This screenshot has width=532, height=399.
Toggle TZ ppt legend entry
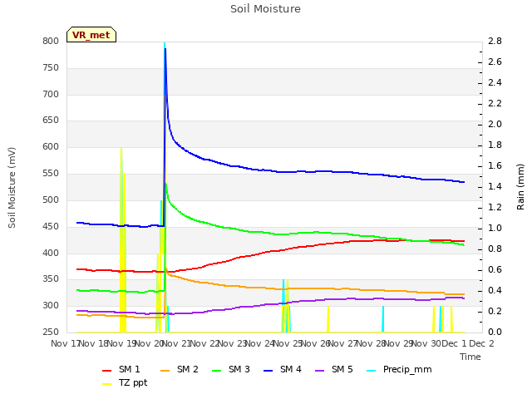point(125,382)
